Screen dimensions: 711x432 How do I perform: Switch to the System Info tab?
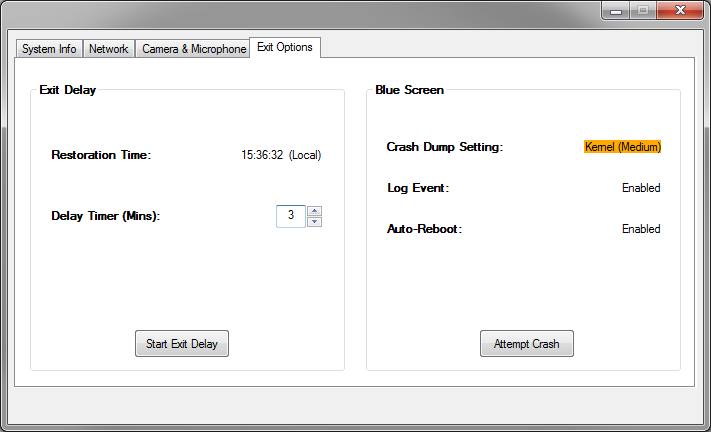point(49,49)
